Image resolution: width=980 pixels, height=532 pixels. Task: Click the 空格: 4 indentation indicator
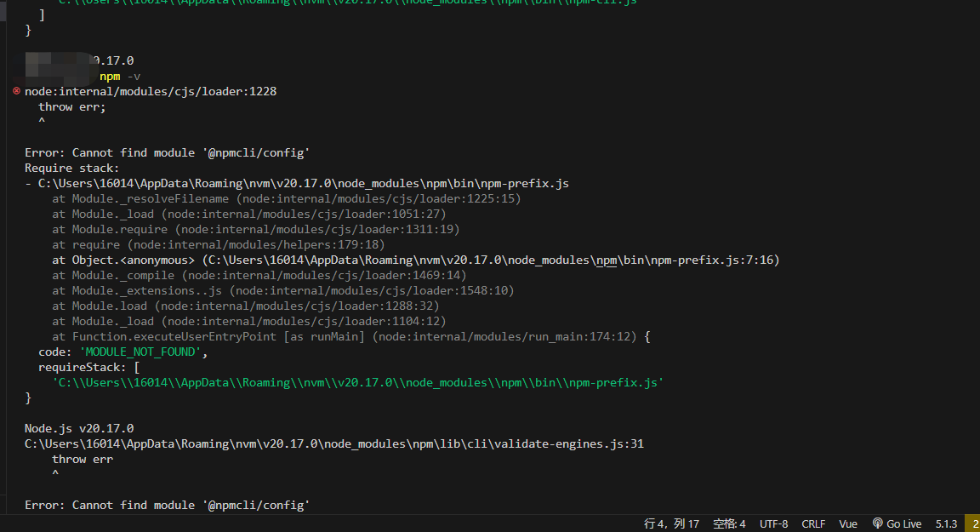click(729, 523)
